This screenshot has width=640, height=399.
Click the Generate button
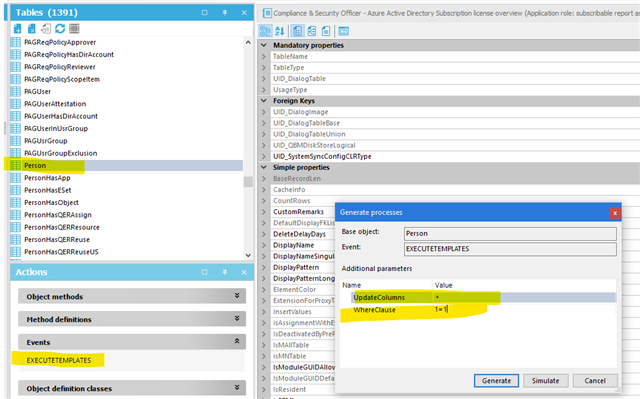tap(496, 381)
